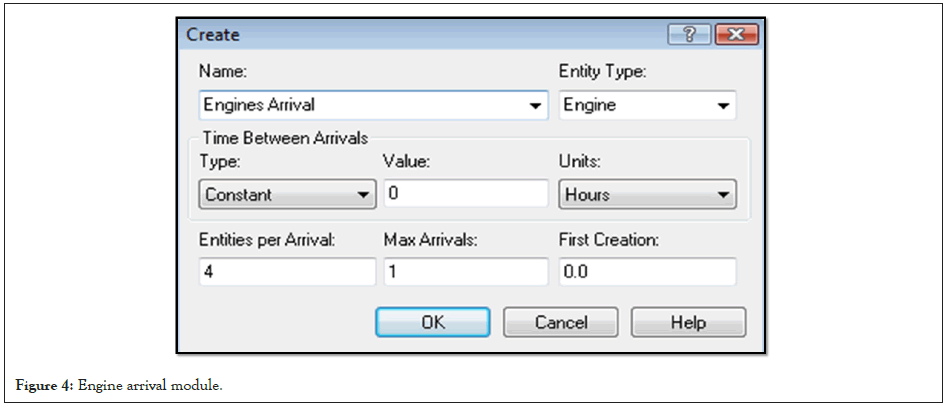The width and height of the screenshot is (945, 407).
Task: Click the arrow of the Hours Units selector
Action: pyautogui.click(x=722, y=195)
